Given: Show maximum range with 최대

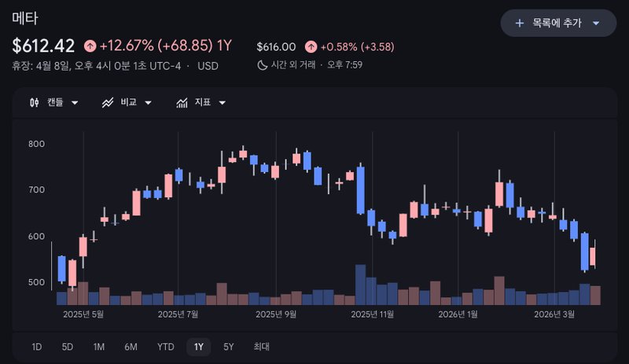Looking at the screenshot, I should tap(261, 347).
